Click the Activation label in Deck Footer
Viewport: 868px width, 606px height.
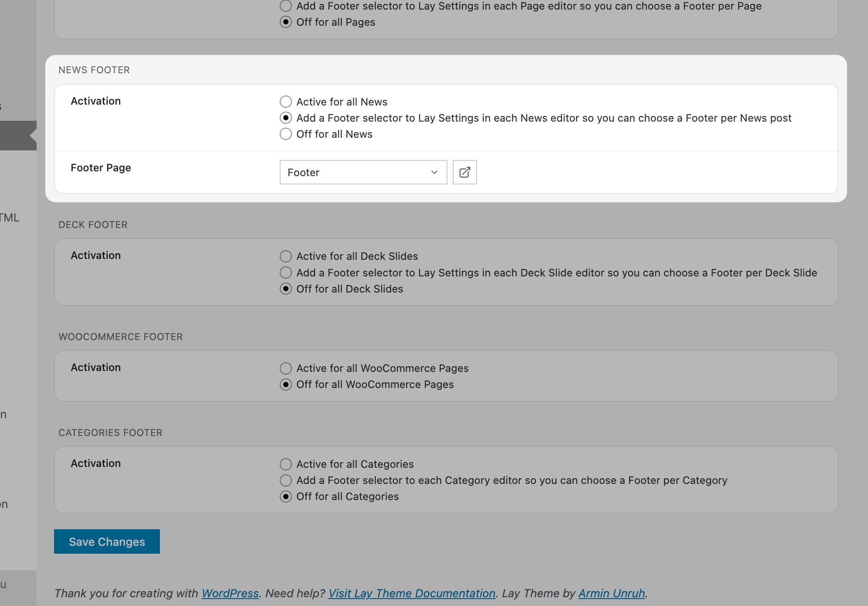[x=95, y=255]
